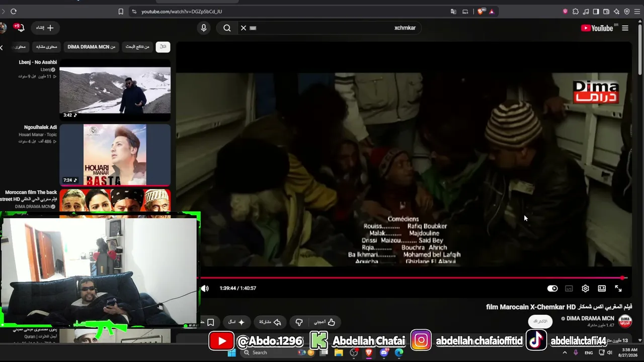Click the Ask (اسأل) button

[236, 322]
